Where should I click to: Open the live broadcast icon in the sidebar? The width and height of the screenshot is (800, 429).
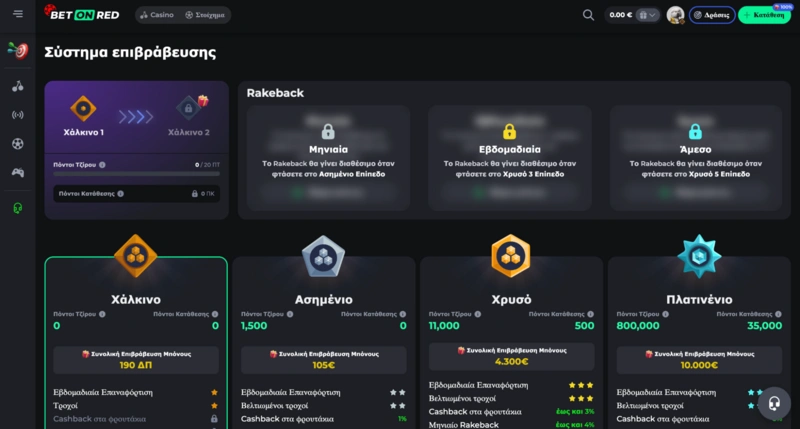click(x=17, y=115)
